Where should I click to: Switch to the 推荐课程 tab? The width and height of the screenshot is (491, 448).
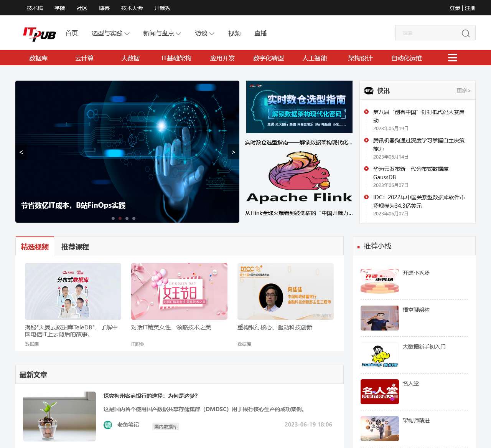(x=75, y=246)
